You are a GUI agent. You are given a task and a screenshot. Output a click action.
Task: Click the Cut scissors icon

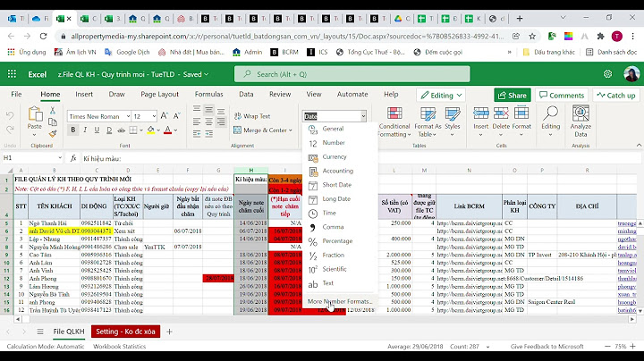pyautogui.click(x=53, y=110)
